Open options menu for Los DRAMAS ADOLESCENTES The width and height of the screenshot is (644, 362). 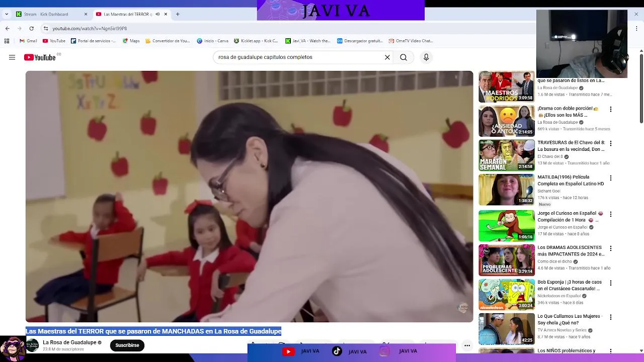(x=611, y=248)
